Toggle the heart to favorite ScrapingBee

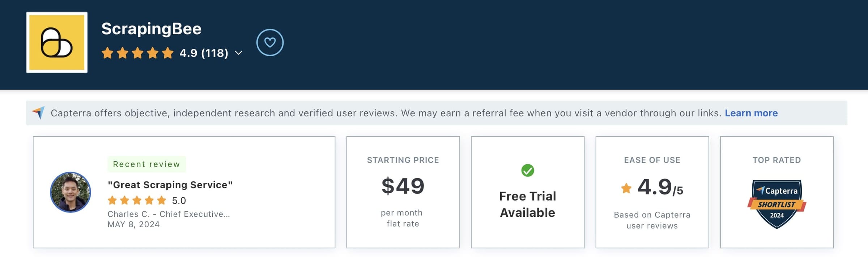tap(270, 42)
